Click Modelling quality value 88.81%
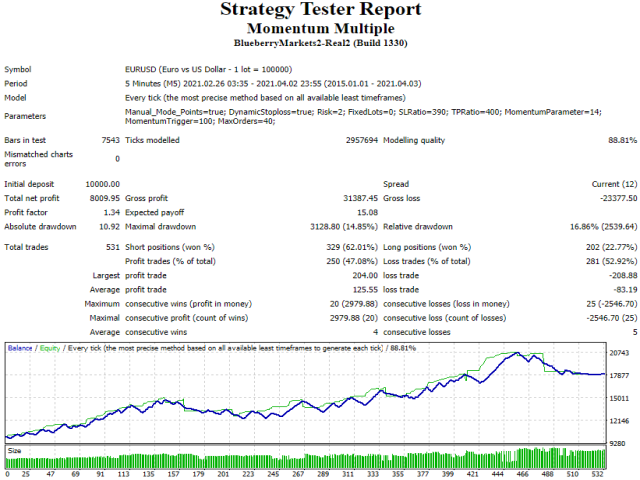Viewport: 640px width, 480px height. point(622,140)
